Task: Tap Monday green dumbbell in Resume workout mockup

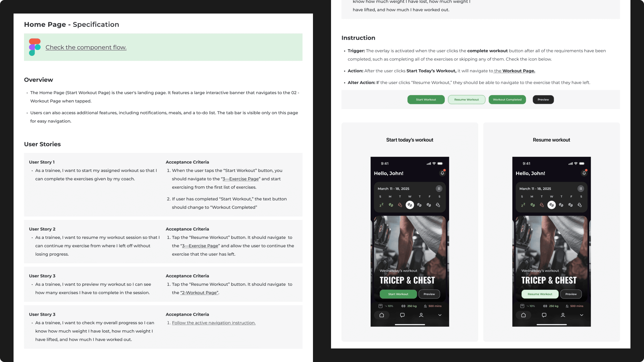Action: click(533, 205)
